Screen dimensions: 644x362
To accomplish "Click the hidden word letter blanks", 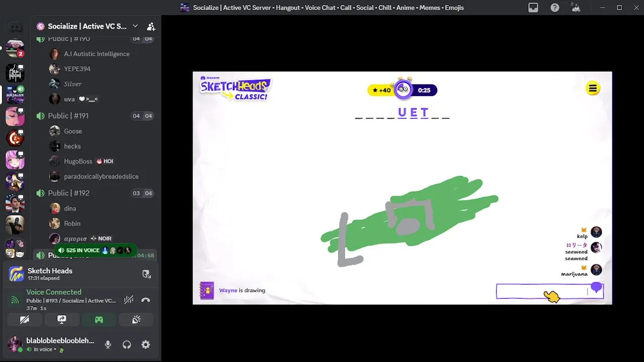I will [403, 113].
